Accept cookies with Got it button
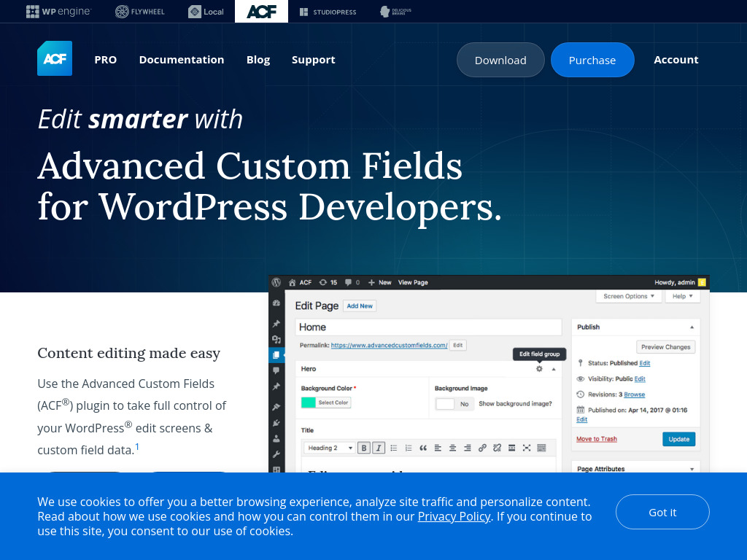The height and width of the screenshot is (560, 747). 662,512
